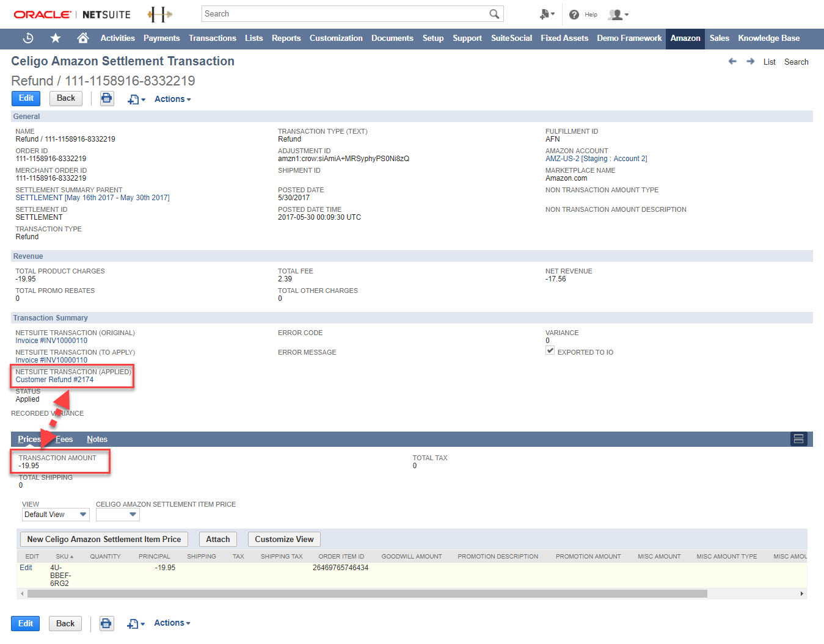Click the bottom Back button
824x644 pixels.
point(65,623)
